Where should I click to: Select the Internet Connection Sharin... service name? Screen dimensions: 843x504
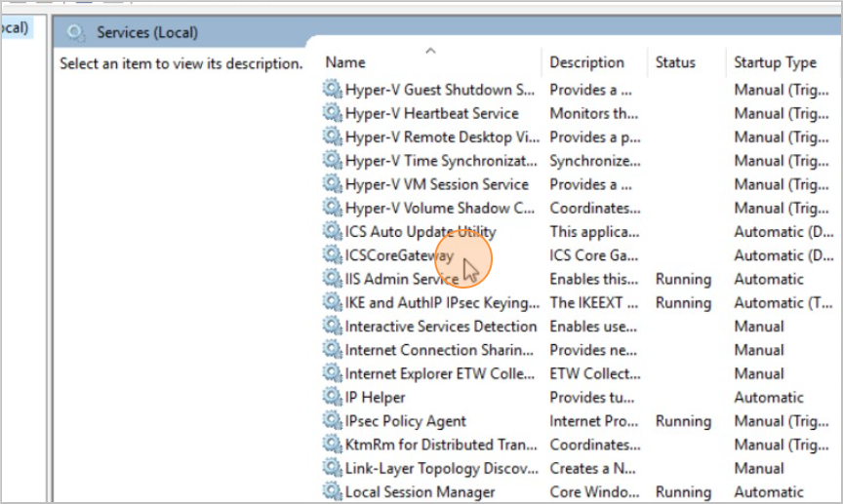click(x=439, y=350)
